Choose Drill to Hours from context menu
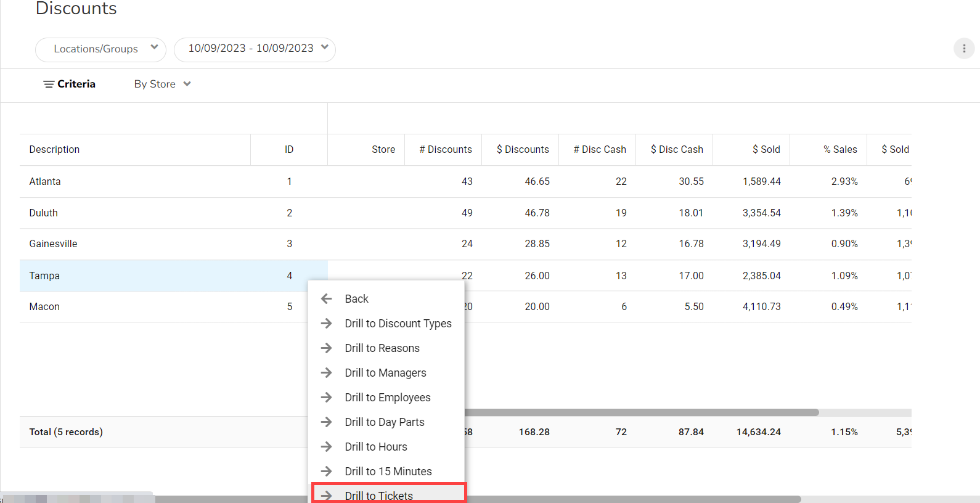The width and height of the screenshot is (980, 503). coord(376,447)
